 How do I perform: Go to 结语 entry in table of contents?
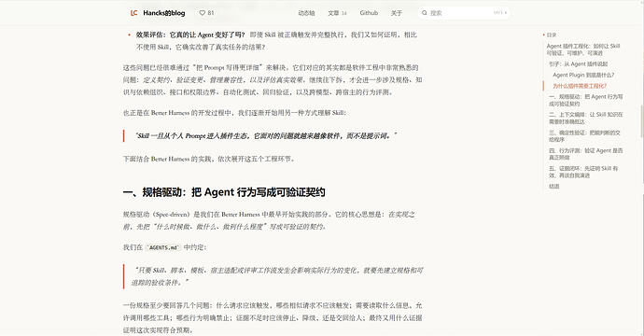point(554,187)
